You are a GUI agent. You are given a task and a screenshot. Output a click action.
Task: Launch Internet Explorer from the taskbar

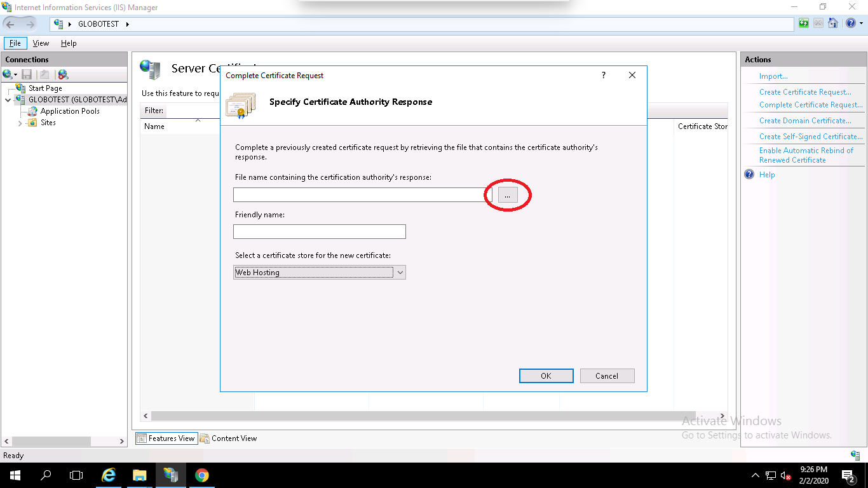click(x=109, y=475)
